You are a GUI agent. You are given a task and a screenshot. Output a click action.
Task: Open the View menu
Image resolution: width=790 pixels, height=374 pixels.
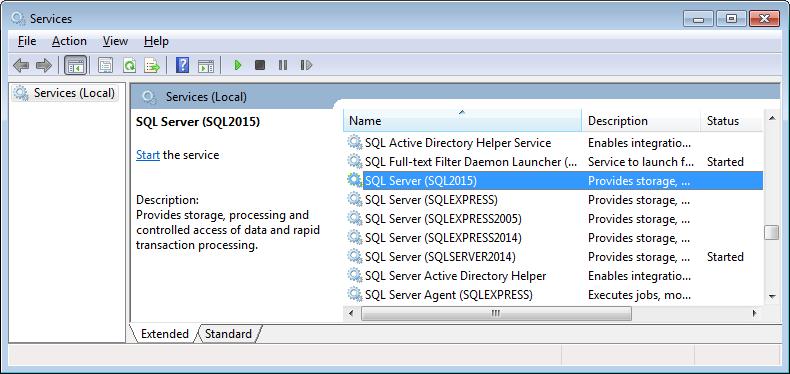(115, 41)
